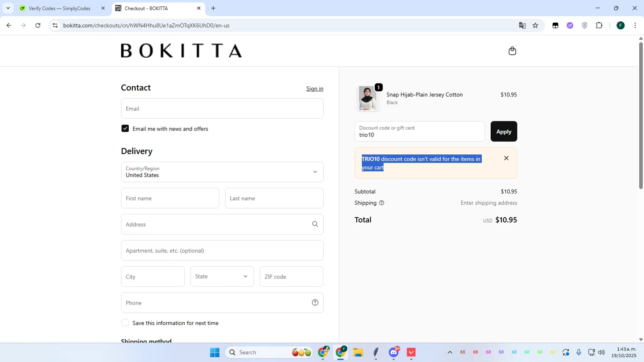644x362 pixels.
Task: Reload the checkout page
Action: pos(38,25)
